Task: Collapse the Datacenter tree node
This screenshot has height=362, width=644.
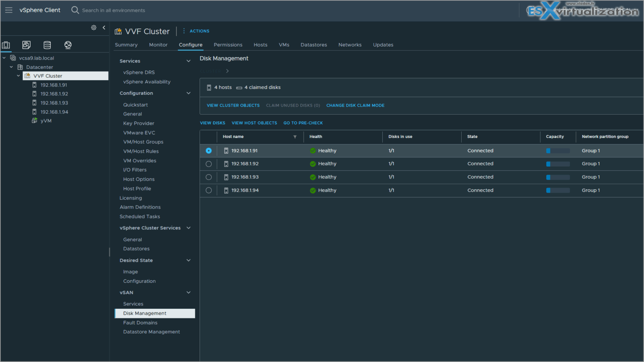Action: tap(11, 67)
